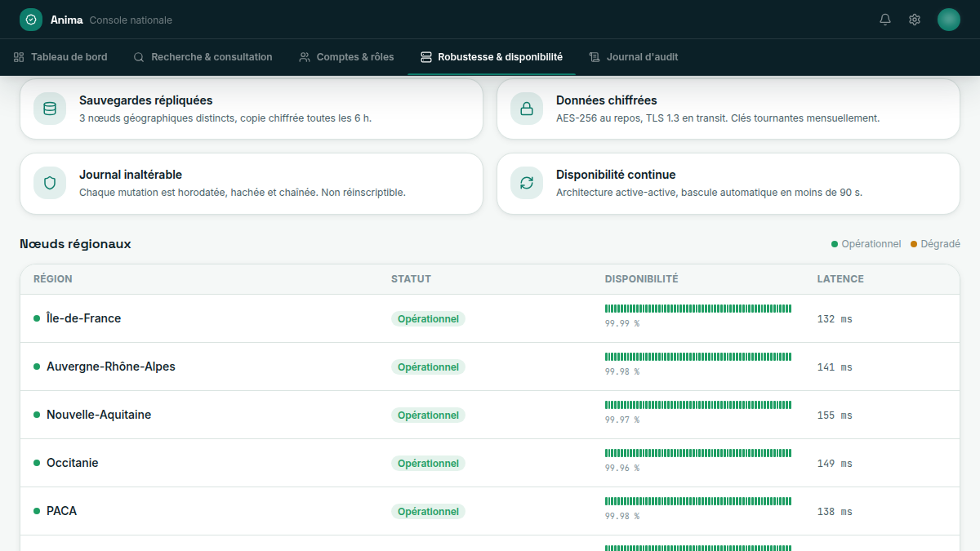
Task: Select the Auvergne-Rhône-Alpes region name
Action: point(111,367)
